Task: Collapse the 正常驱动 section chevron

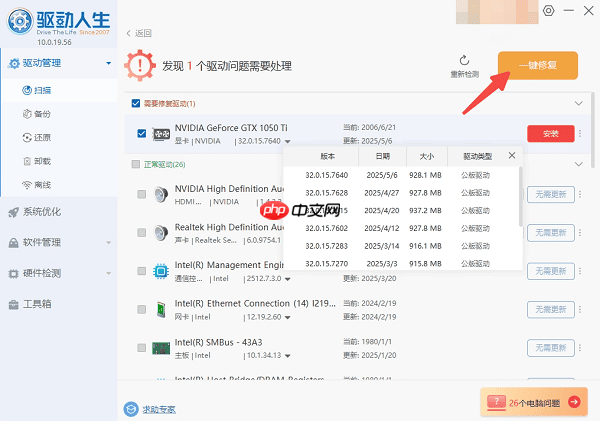Action: coord(579,164)
